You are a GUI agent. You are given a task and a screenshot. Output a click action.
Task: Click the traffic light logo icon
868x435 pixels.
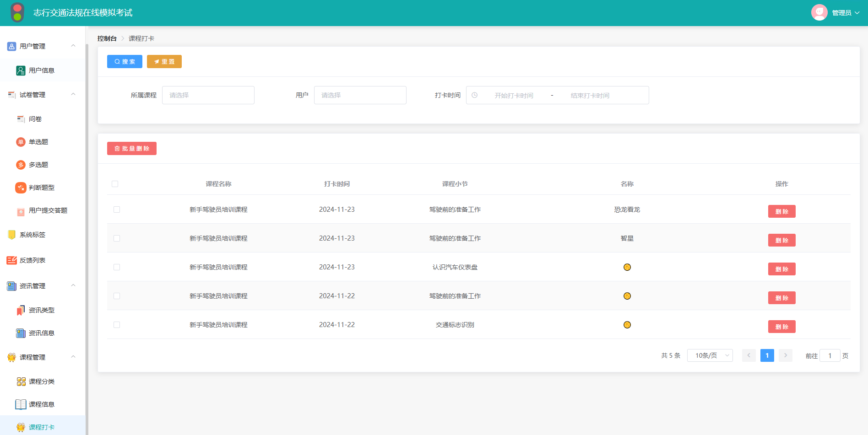(17, 12)
